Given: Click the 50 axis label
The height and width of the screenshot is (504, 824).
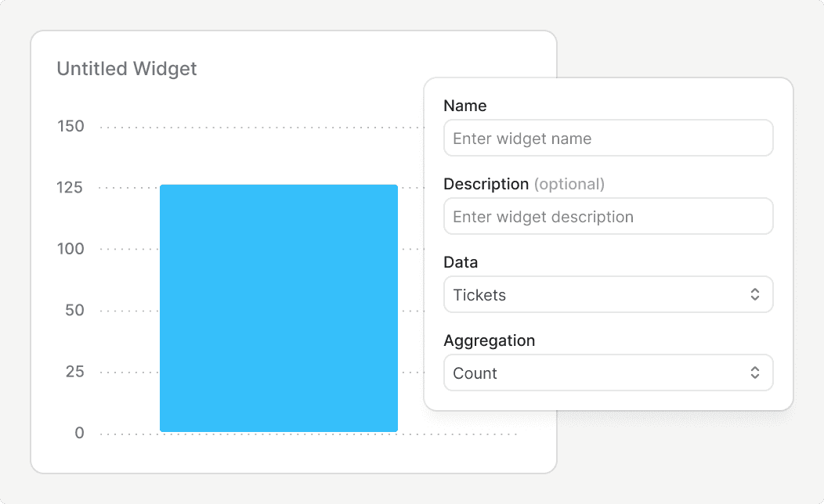Looking at the screenshot, I should click(74, 310).
